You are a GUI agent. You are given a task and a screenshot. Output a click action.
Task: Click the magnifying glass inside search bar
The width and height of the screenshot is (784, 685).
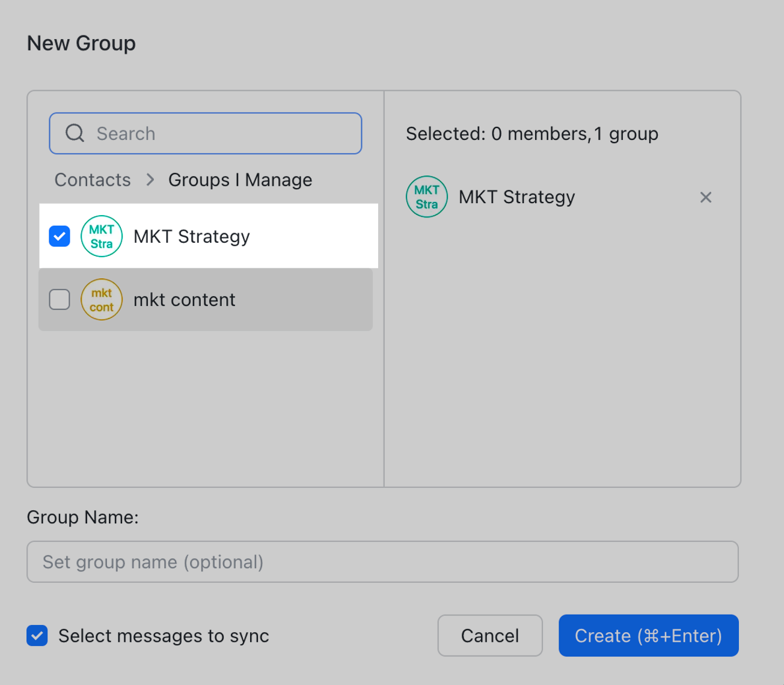click(75, 133)
